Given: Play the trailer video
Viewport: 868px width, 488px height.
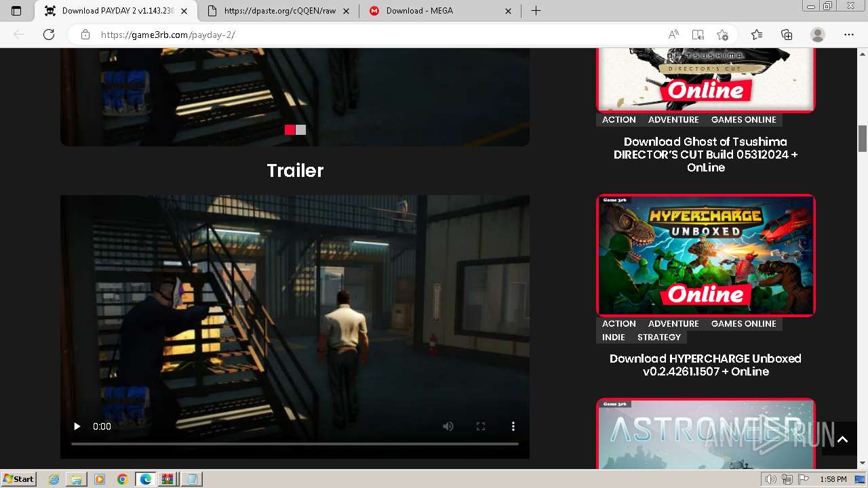Looking at the screenshot, I should pos(77,426).
